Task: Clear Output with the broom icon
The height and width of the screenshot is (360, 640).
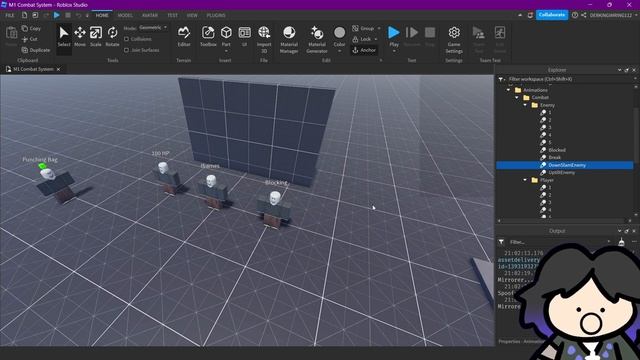Action: pyautogui.click(x=621, y=242)
